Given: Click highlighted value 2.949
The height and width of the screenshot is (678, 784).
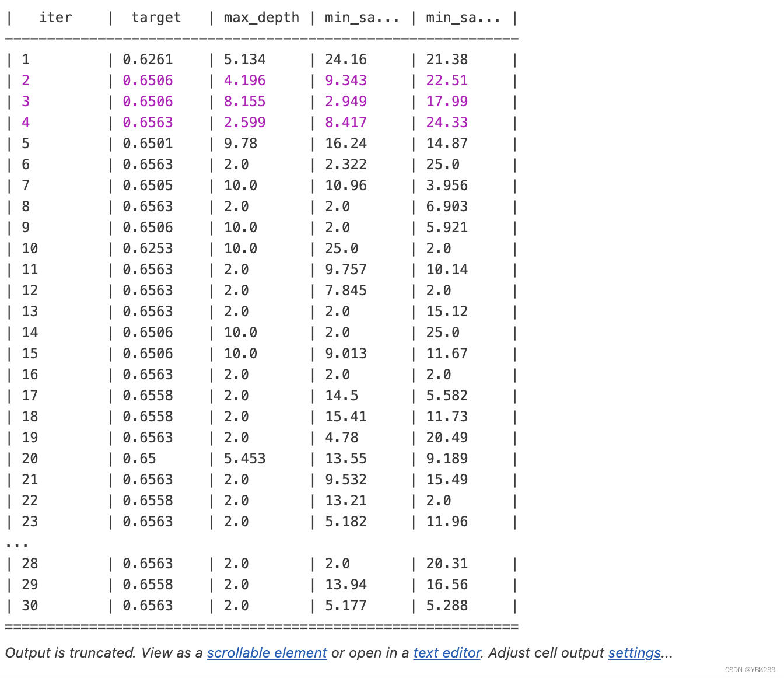Looking at the screenshot, I should tap(346, 102).
